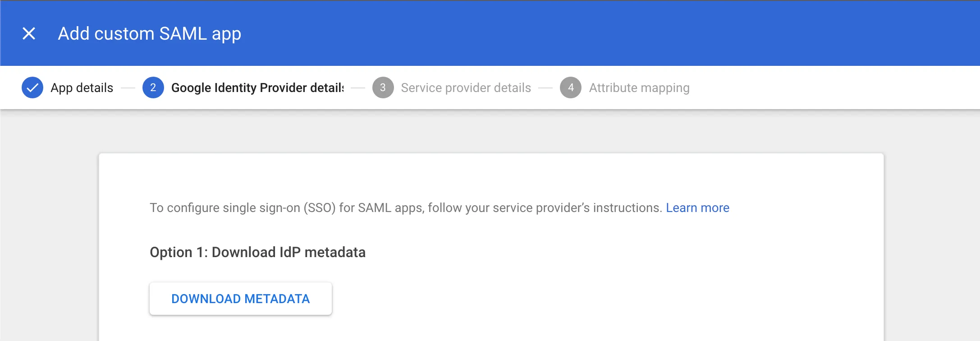Click the SSO configuration instruction text
The height and width of the screenshot is (341, 980).
406,207
